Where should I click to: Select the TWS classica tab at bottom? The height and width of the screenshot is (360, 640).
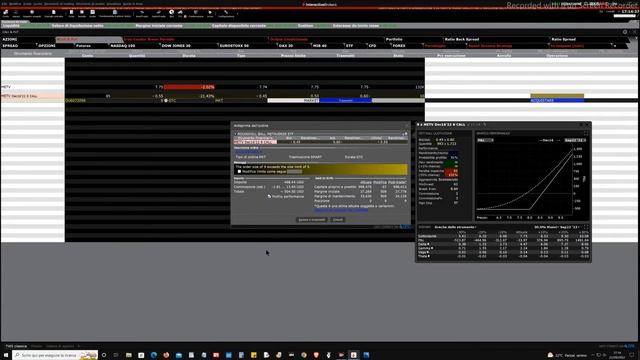click(16, 346)
